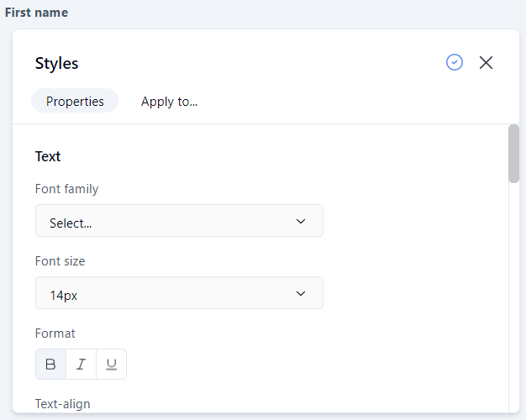The width and height of the screenshot is (526, 420).
Task: Click the Text-align label
Action: click(x=62, y=404)
